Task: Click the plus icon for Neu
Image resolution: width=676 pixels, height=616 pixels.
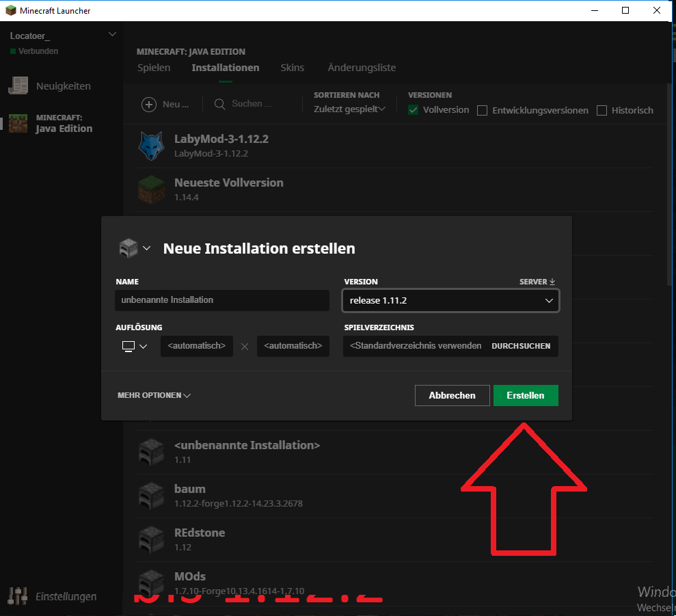Action: tap(149, 105)
